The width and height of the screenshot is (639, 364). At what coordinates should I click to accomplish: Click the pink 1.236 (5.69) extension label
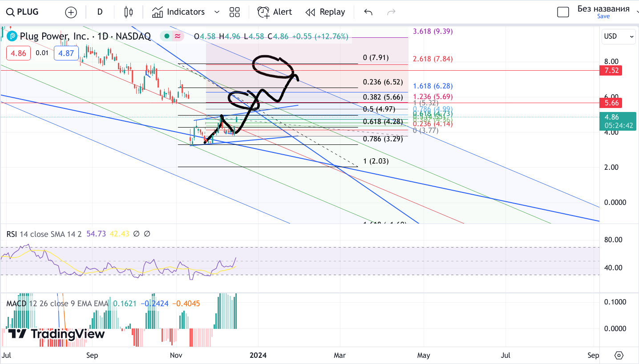(x=433, y=96)
